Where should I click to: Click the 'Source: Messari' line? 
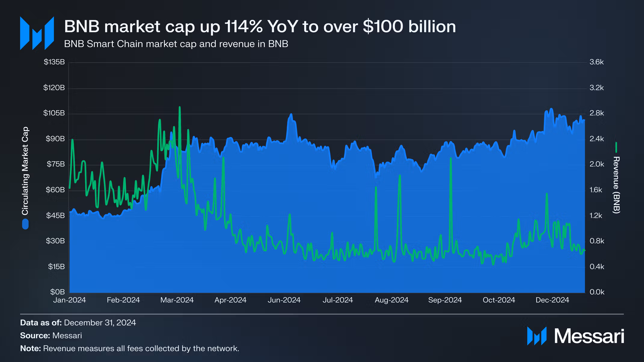coord(51,336)
